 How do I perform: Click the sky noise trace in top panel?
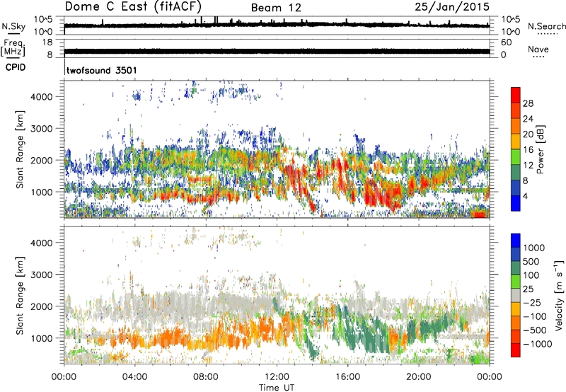277,25
